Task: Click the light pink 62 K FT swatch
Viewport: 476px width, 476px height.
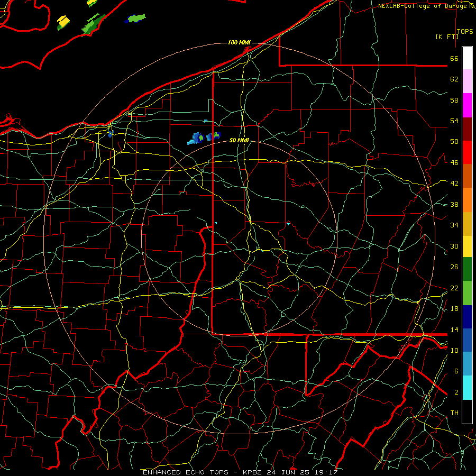Action: pos(467,81)
